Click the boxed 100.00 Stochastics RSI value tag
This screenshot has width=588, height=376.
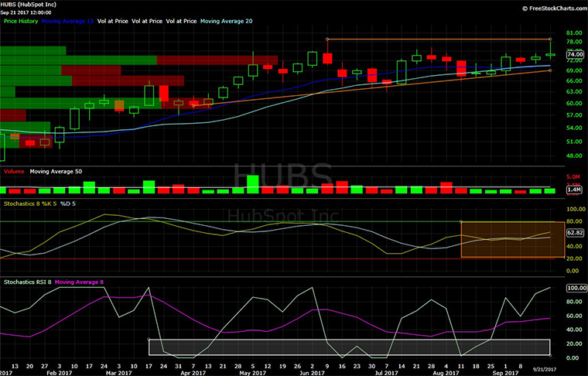pyautogui.click(x=576, y=288)
